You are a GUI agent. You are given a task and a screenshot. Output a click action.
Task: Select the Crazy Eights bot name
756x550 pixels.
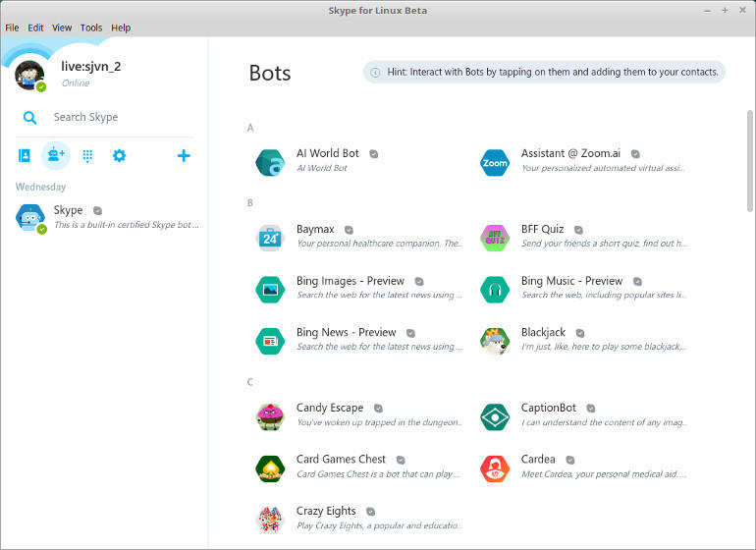[x=326, y=511]
